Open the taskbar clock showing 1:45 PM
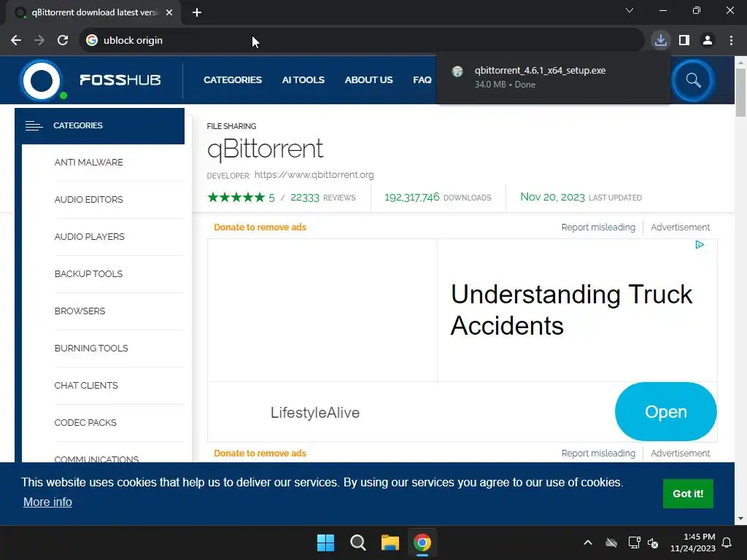This screenshot has width=747, height=560. pos(693,542)
